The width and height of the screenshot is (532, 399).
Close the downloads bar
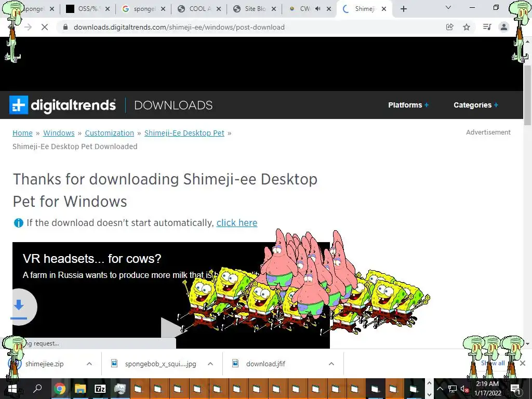(523, 363)
